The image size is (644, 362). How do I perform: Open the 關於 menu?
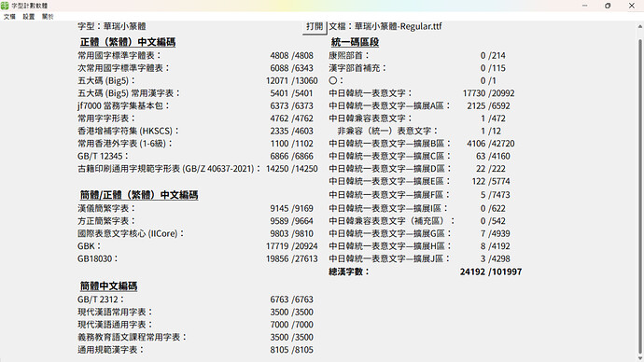(x=48, y=17)
